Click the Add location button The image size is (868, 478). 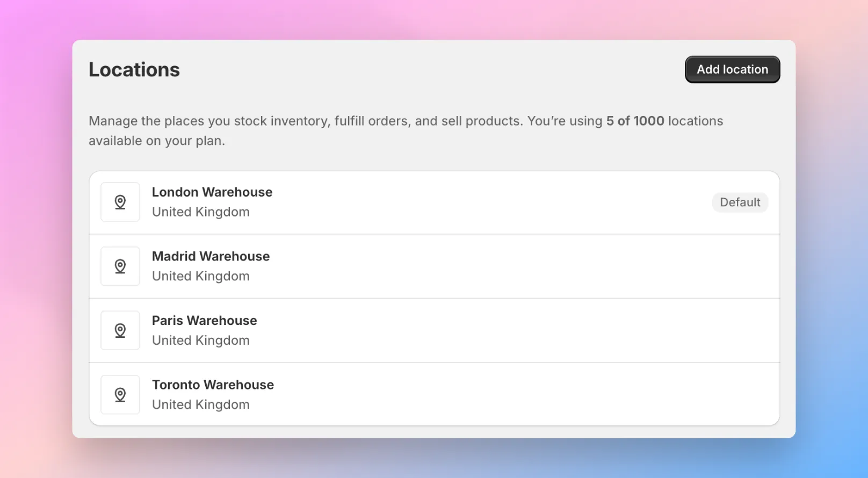pyautogui.click(x=732, y=69)
